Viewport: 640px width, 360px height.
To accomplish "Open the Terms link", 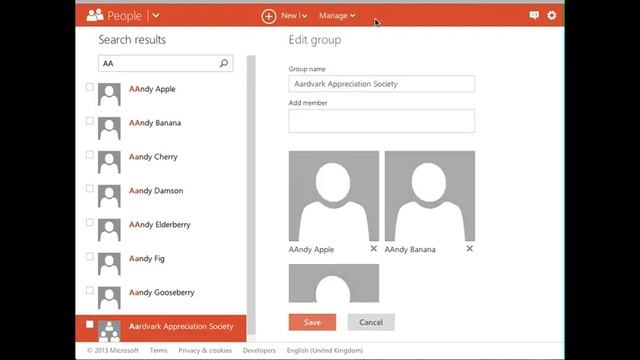I will [158, 350].
